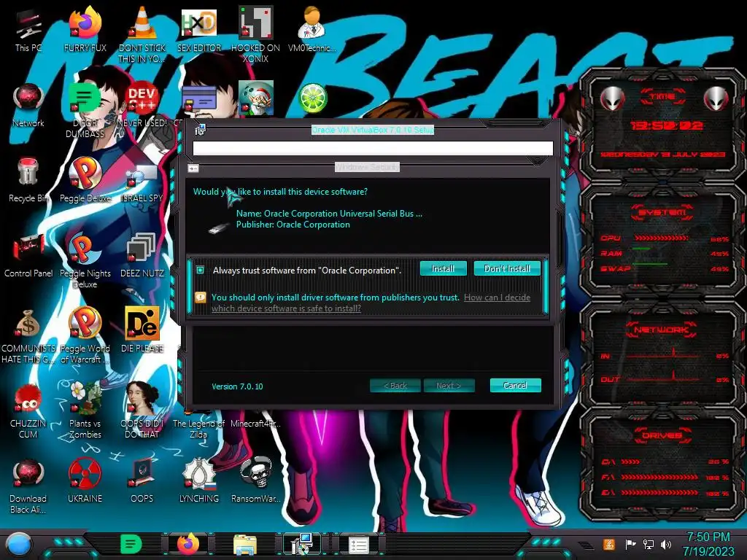Select the red fuzzy CHUZZIN icon
747x560 pixels.
tap(28, 411)
